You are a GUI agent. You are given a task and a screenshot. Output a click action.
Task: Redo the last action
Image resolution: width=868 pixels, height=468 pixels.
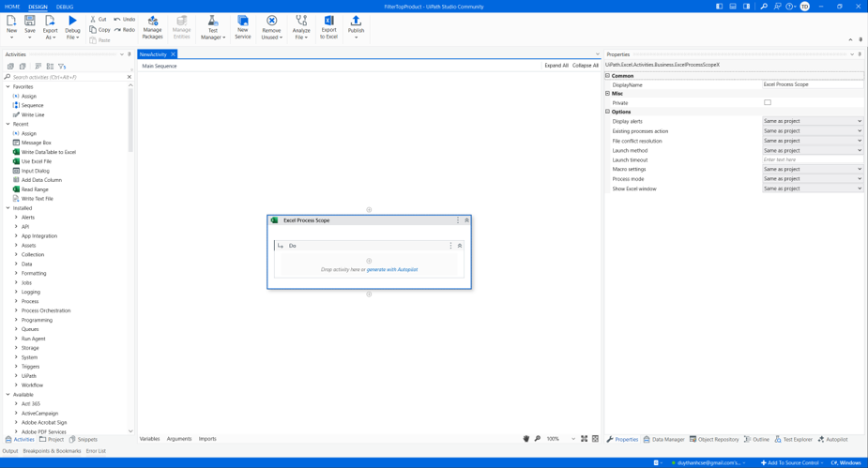point(125,30)
